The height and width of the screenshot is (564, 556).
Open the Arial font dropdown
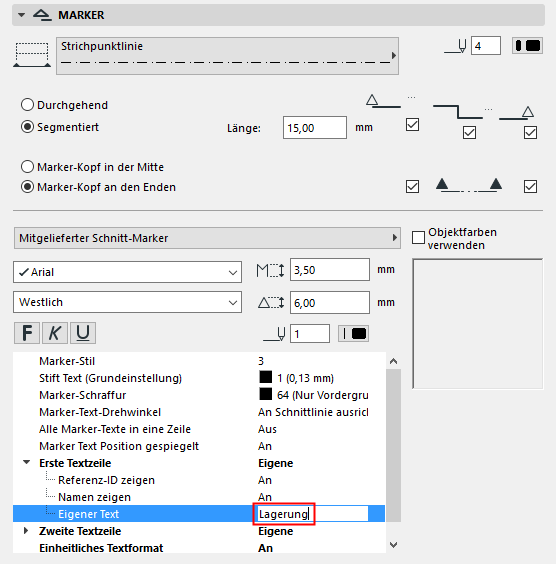coord(127,272)
